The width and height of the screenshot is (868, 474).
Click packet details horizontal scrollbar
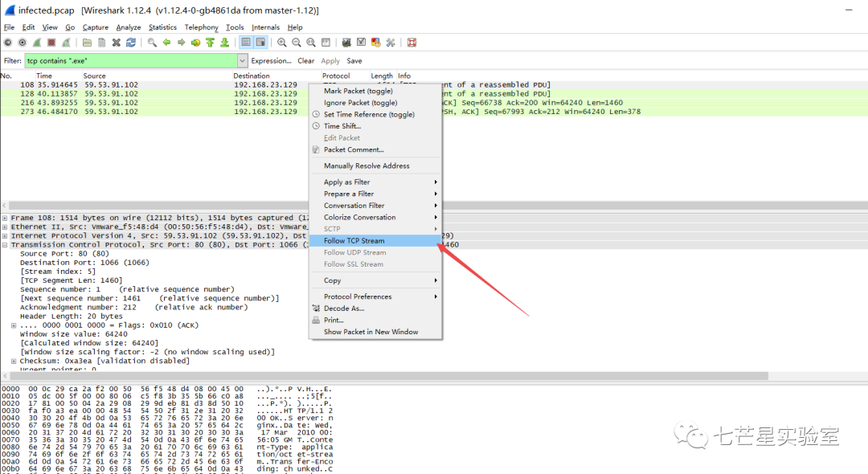[388, 376]
